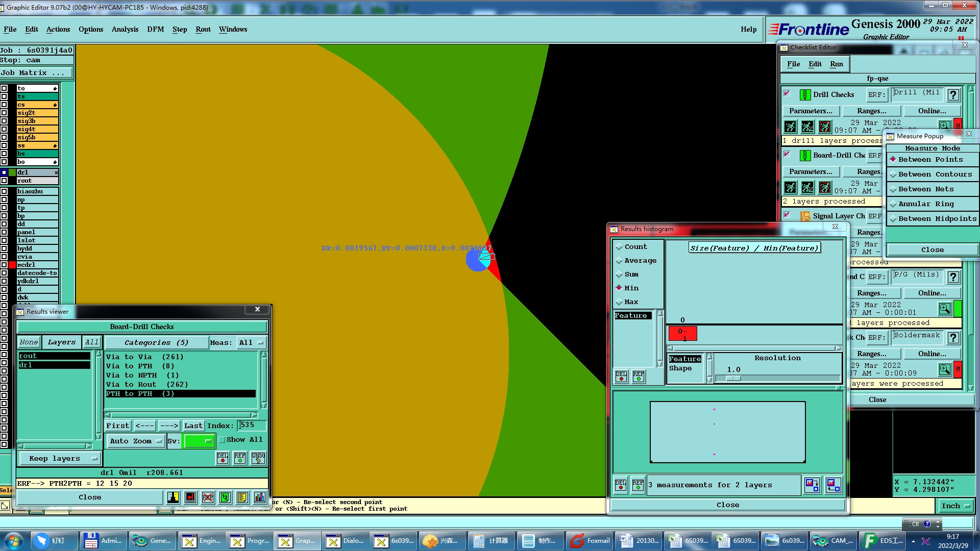Open the Keep layers dropdown

tap(59, 459)
